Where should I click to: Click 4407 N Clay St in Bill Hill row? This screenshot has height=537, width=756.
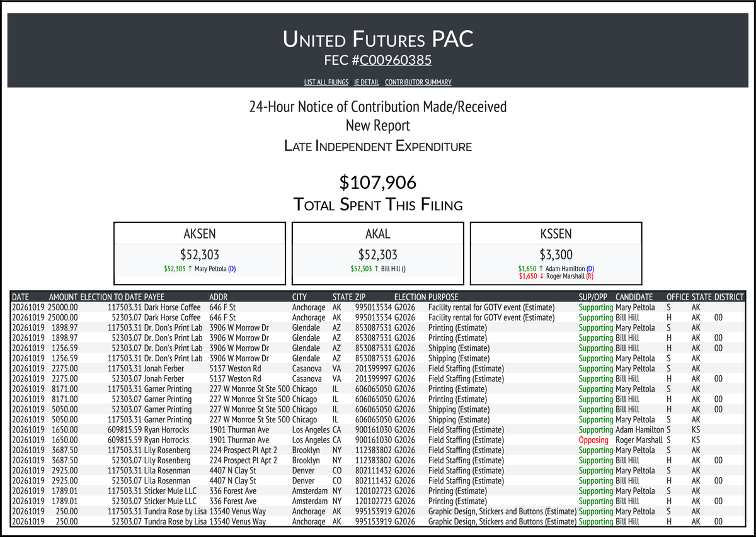click(x=232, y=481)
